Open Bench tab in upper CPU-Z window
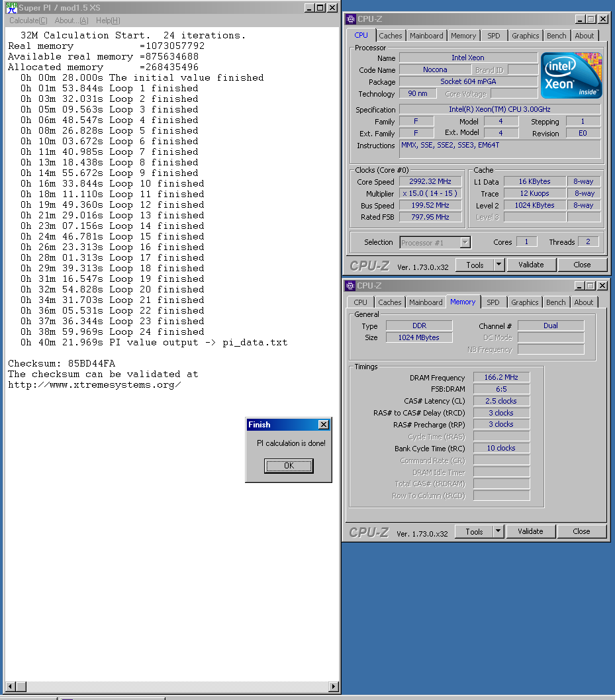615x700 pixels. coord(557,36)
